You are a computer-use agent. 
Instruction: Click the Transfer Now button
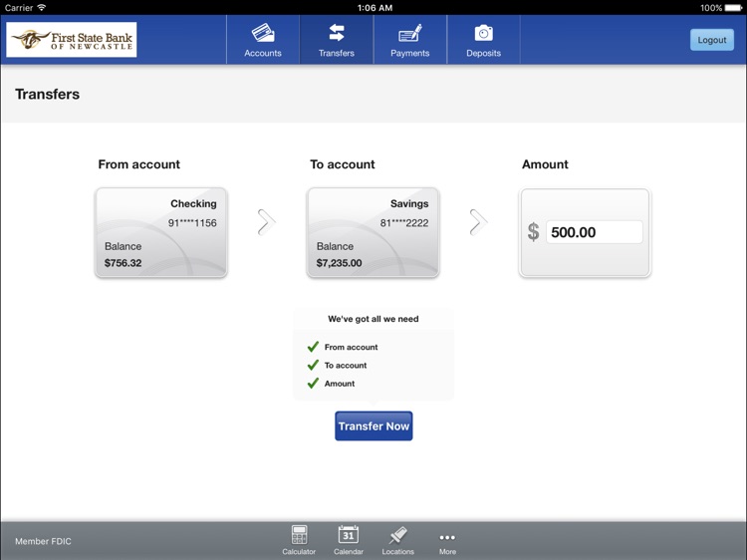(373, 426)
